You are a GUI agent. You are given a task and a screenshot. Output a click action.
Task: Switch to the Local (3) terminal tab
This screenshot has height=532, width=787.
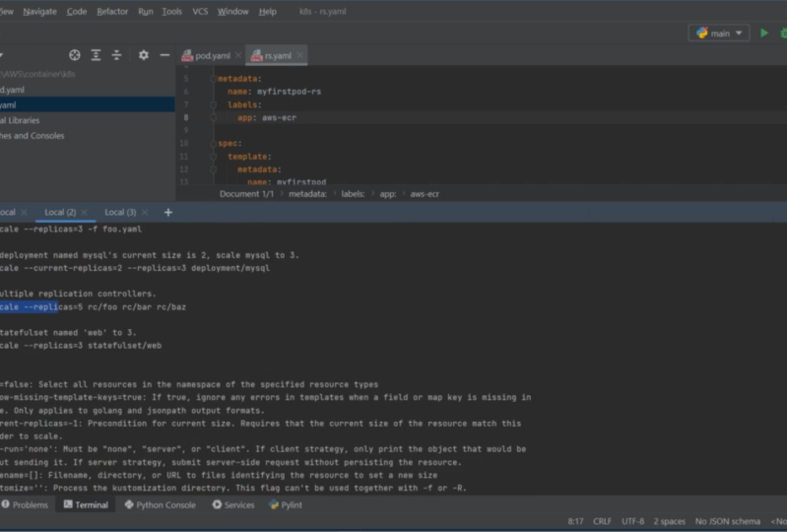tap(120, 212)
